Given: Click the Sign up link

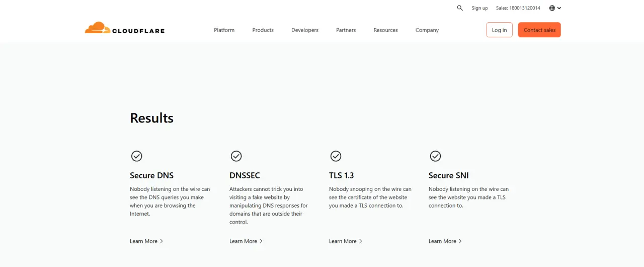Looking at the screenshot, I should click(x=479, y=8).
